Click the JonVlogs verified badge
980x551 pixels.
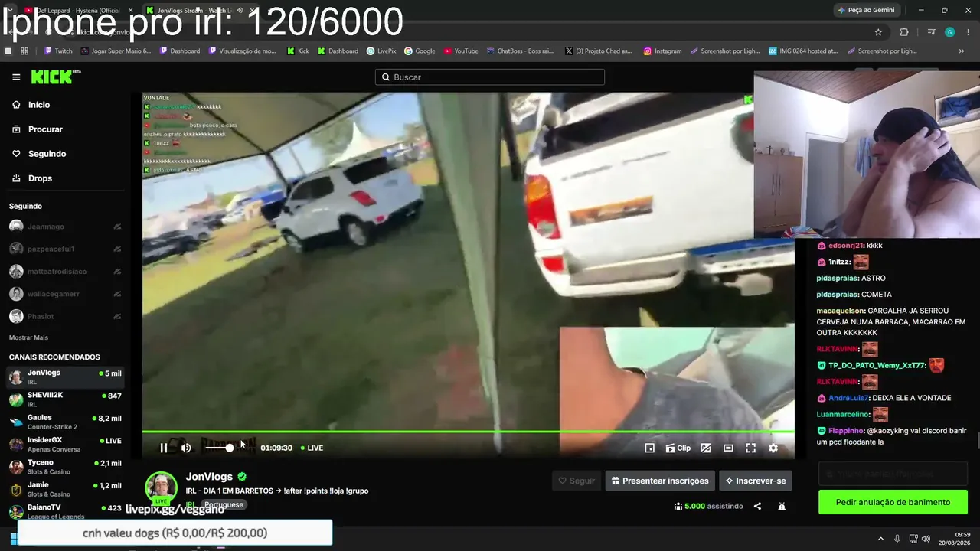pyautogui.click(x=242, y=477)
